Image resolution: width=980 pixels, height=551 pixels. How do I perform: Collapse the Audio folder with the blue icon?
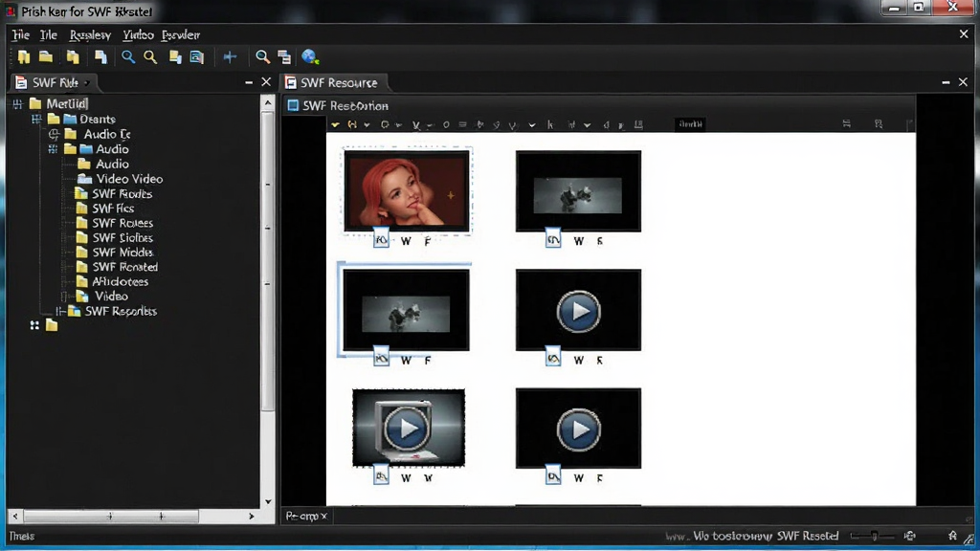[x=54, y=148]
